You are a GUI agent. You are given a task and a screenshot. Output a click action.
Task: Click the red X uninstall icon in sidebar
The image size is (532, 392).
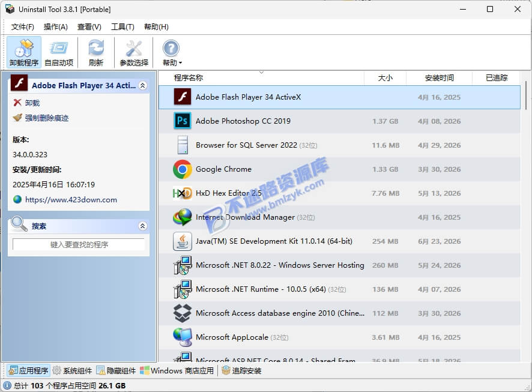tap(17, 103)
